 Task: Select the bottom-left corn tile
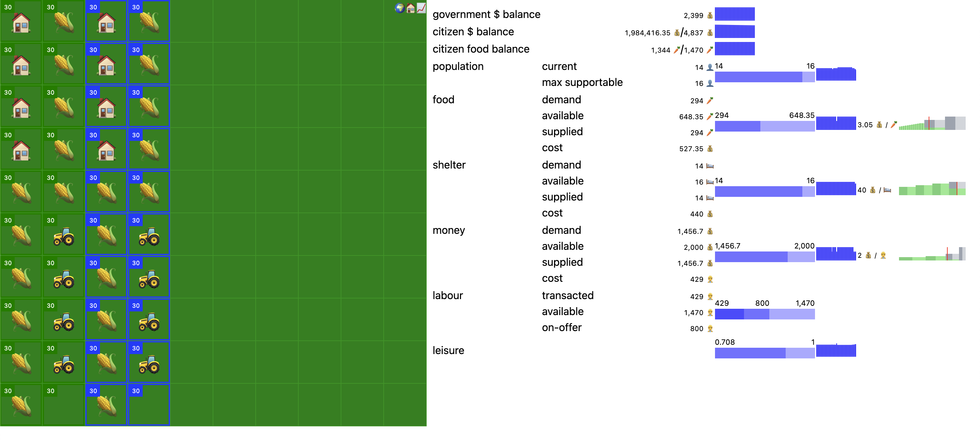[x=21, y=405]
